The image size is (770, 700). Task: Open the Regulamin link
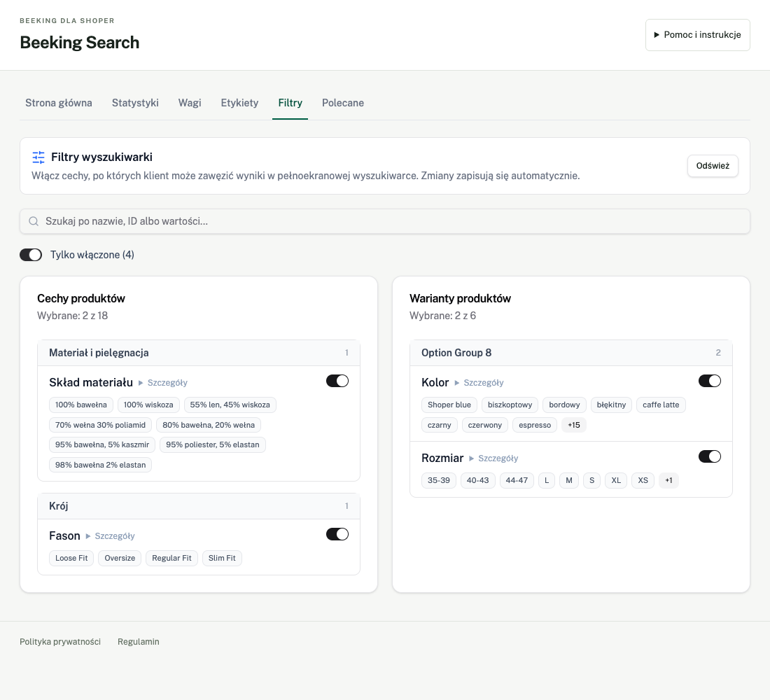tap(139, 641)
